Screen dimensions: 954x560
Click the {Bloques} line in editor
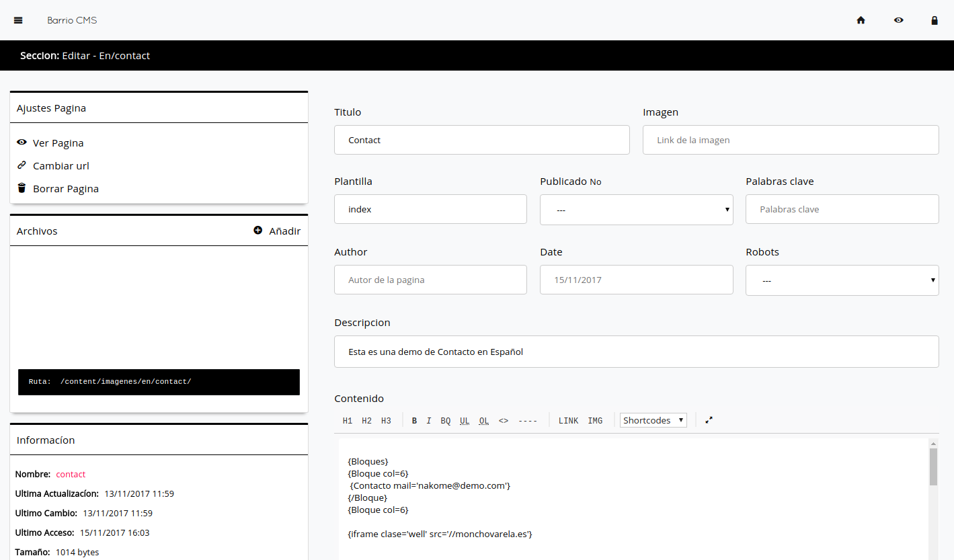point(368,461)
